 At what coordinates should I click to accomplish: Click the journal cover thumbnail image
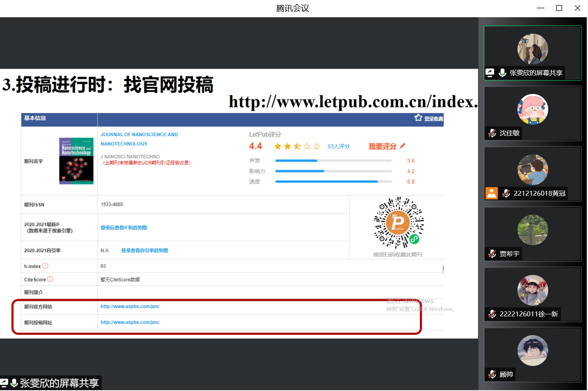tap(76, 161)
